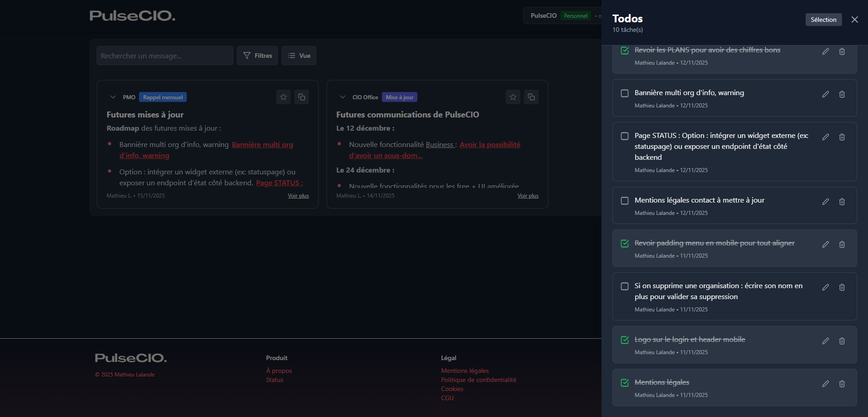Close the Todos side panel

click(x=855, y=20)
